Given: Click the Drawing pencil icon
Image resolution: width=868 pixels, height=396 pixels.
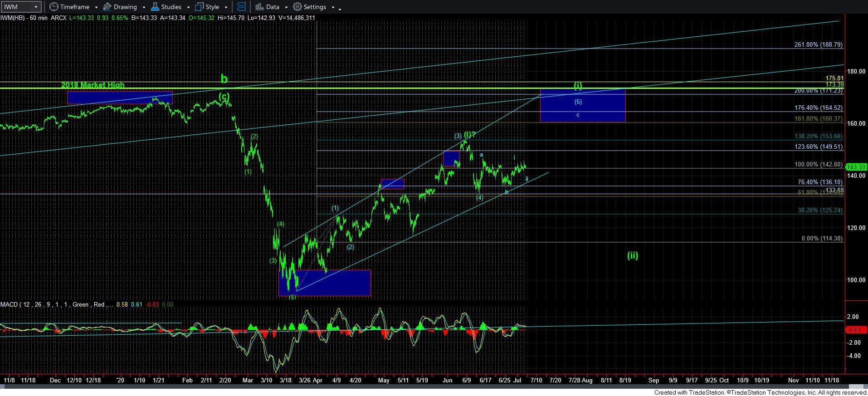Looking at the screenshot, I should (x=107, y=7).
